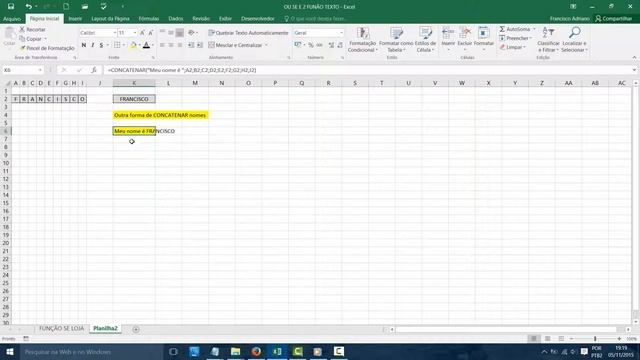This screenshot has height=360, width=640.
Task: Select cell K2 containing FRANCISCO
Action: (x=134, y=99)
